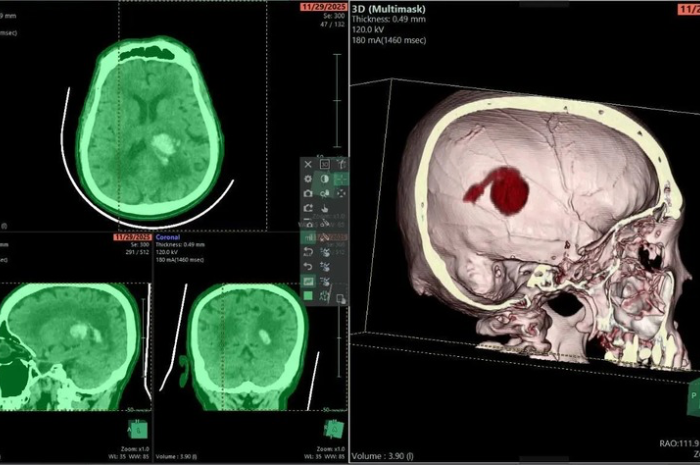This screenshot has width=700, height=465.
Task: Click the Volume : 3.90 readout
Action: (387, 453)
